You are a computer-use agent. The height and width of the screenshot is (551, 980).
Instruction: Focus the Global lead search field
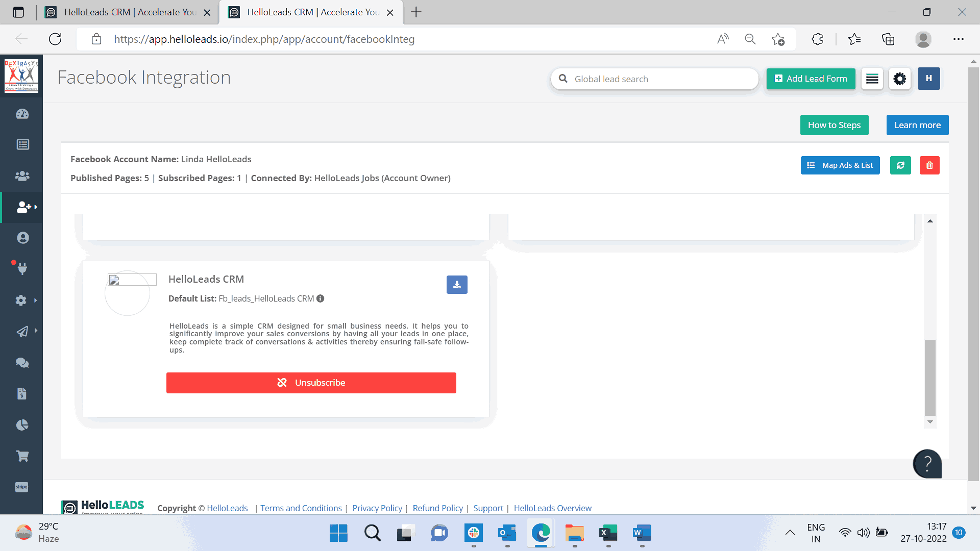[655, 79]
